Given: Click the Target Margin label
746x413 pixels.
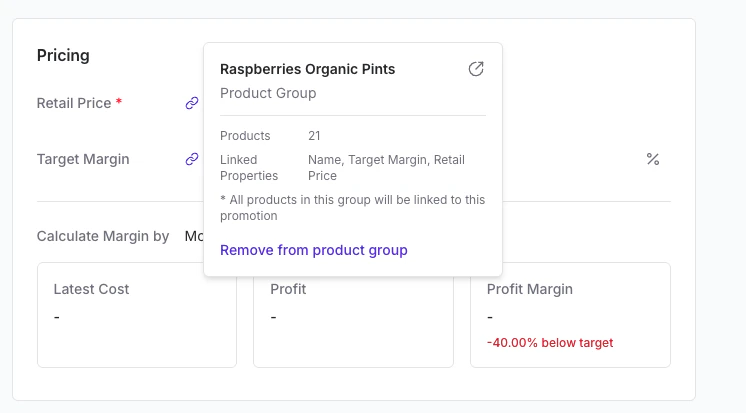Looking at the screenshot, I should [83, 159].
